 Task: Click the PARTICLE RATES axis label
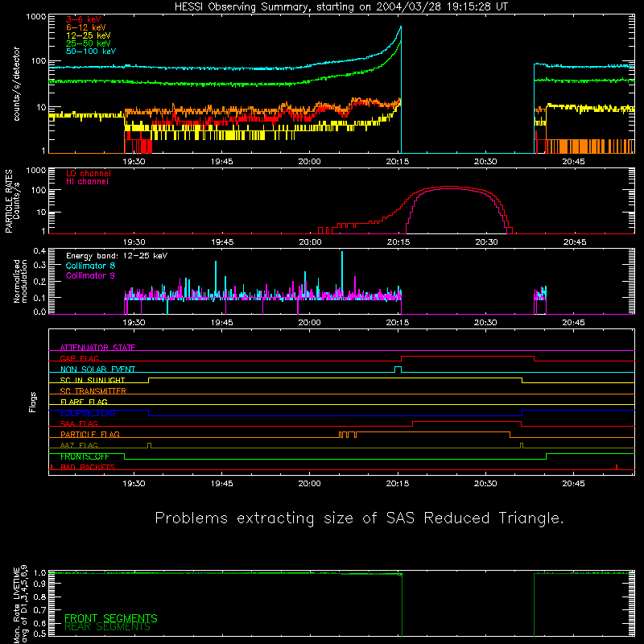[x=12, y=201]
